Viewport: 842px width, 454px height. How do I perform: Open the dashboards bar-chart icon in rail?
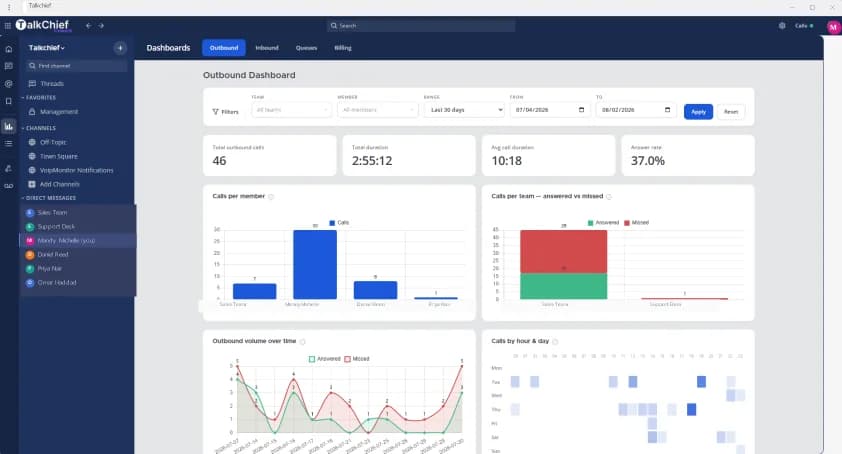pyautogui.click(x=9, y=126)
